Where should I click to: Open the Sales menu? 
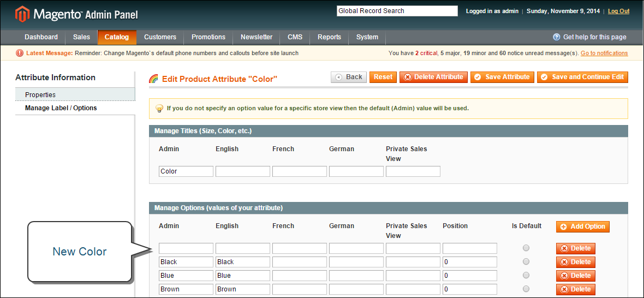pos(81,37)
